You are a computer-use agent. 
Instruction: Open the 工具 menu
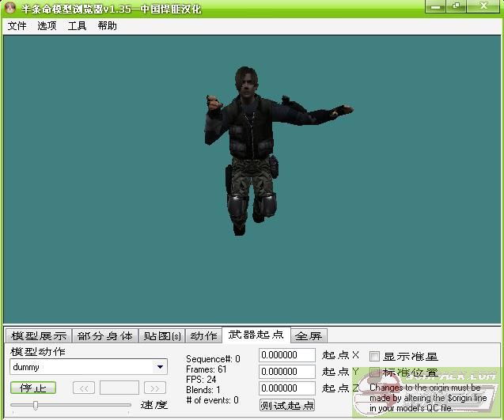tap(77, 26)
